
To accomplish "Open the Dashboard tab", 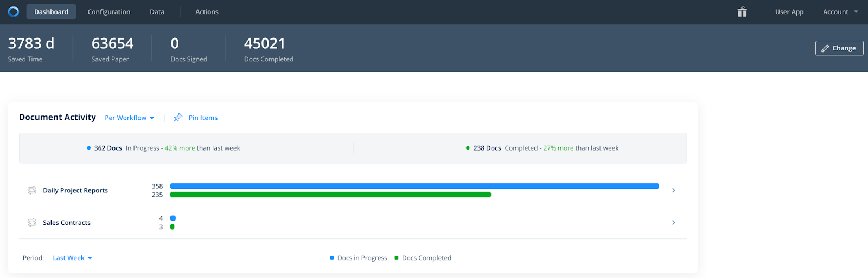I will coord(51,12).
